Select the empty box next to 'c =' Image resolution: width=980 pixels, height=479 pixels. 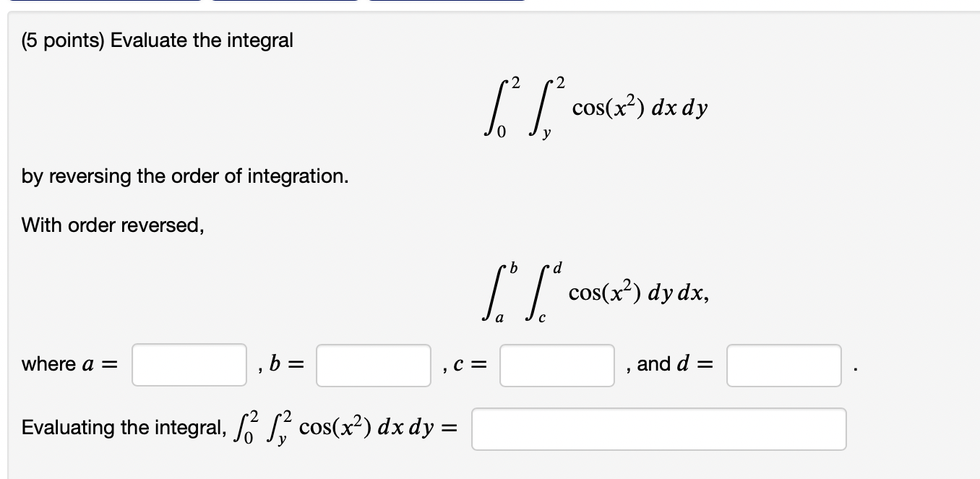[x=556, y=366]
